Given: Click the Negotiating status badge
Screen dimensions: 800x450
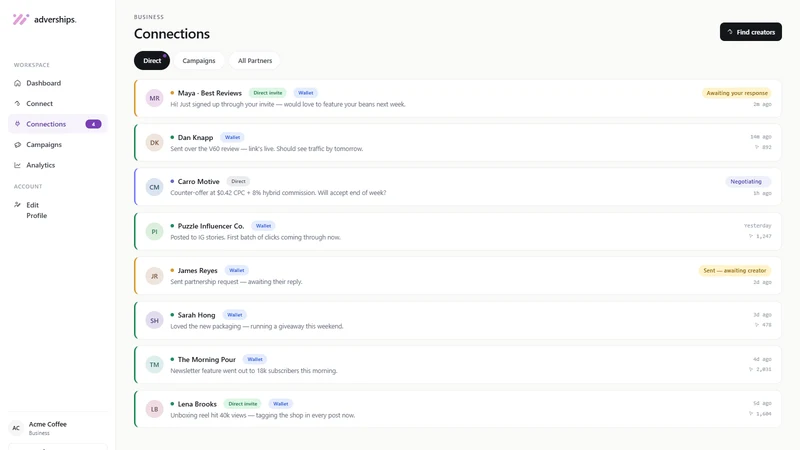Looking at the screenshot, I should [x=748, y=182].
